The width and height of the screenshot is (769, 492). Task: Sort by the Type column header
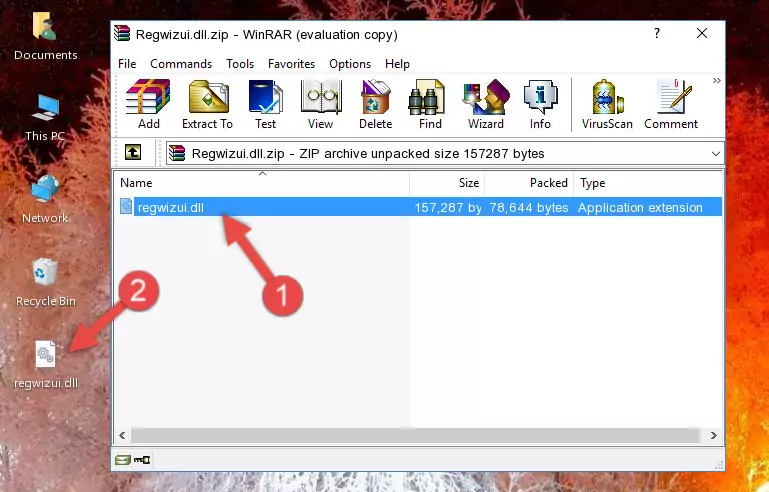pos(648,183)
